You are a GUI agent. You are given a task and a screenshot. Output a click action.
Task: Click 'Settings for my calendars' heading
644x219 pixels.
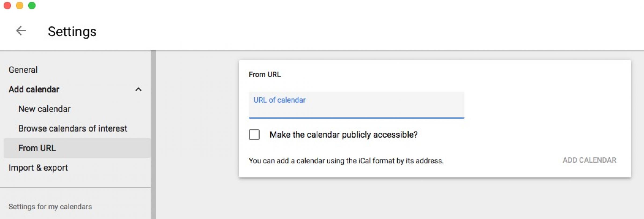click(x=50, y=206)
